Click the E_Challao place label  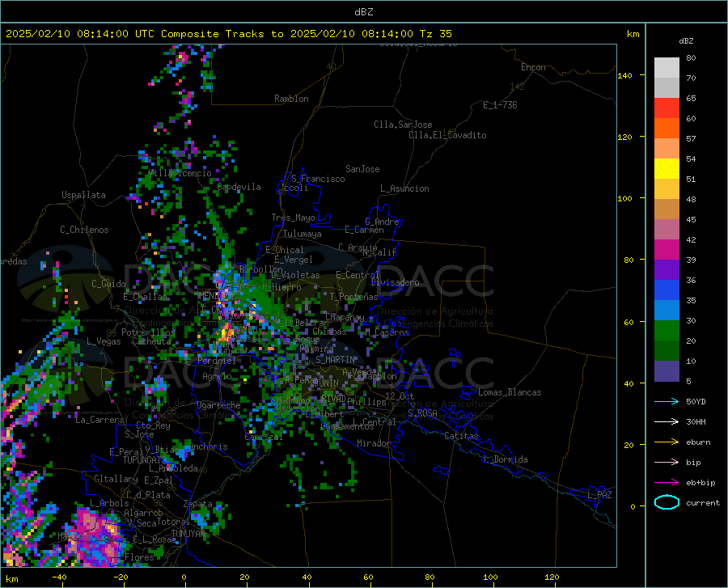click(x=145, y=297)
